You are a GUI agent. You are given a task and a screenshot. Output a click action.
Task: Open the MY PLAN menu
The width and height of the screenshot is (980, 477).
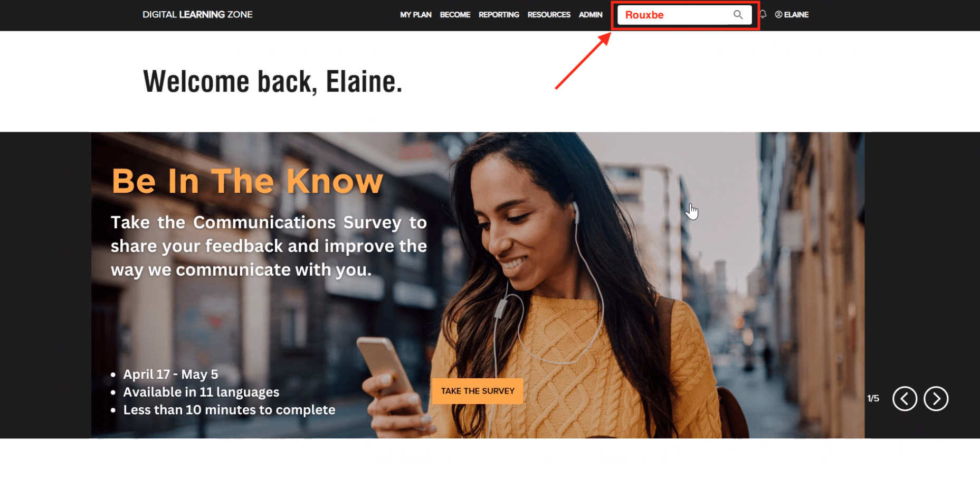pyautogui.click(x=416, y=15)
